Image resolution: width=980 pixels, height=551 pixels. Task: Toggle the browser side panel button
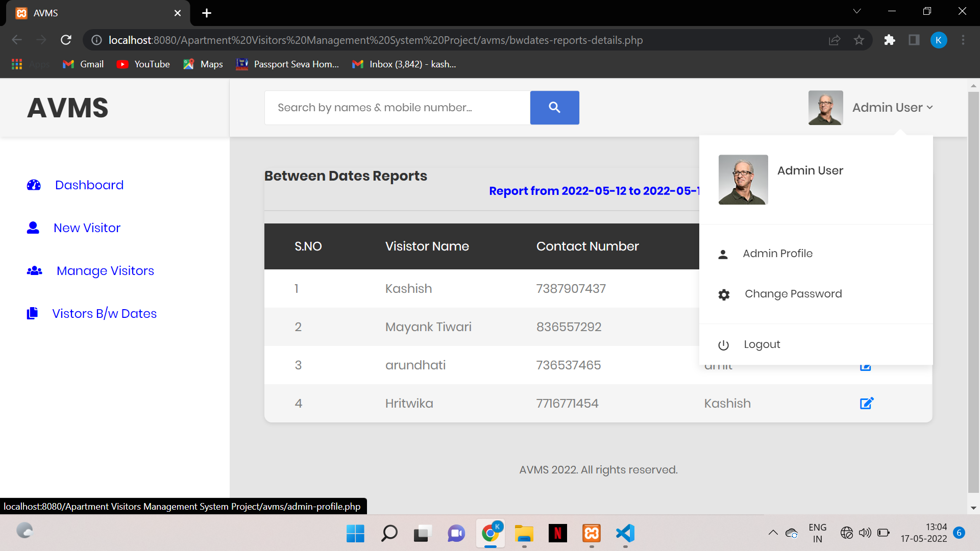pyautogui.click(x=914, y=40)
